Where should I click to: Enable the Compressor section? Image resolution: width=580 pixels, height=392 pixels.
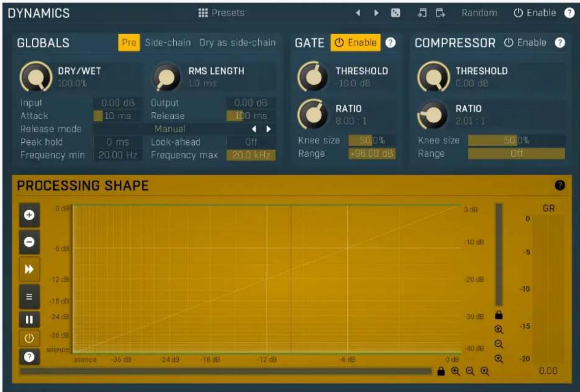coord(525,43)
